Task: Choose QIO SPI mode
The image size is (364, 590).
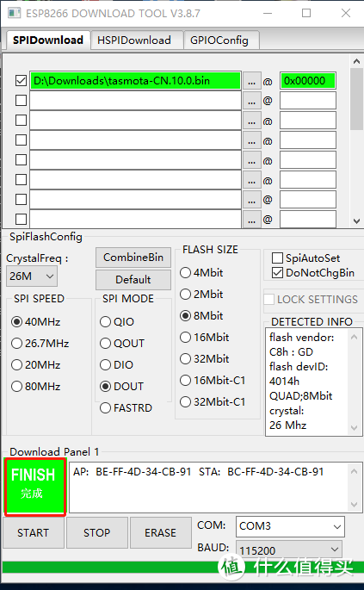Action: tap(117, 322)
